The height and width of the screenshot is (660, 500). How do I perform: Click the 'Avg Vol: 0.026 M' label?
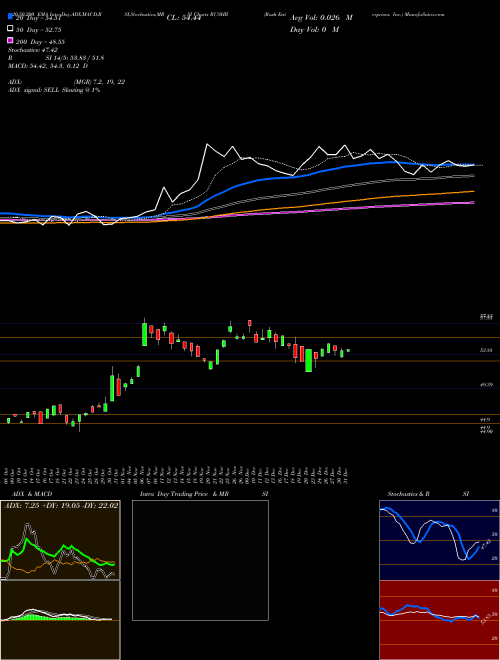[x=321, y=18]
